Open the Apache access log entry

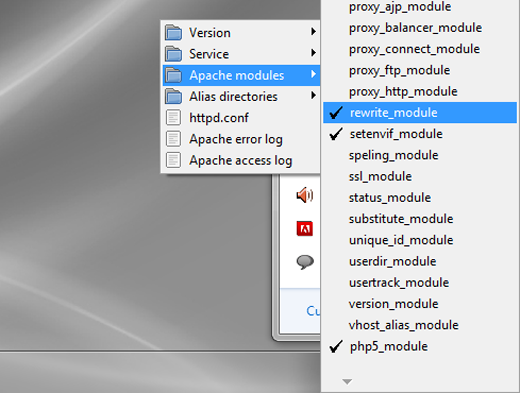(x=241, y=160)
